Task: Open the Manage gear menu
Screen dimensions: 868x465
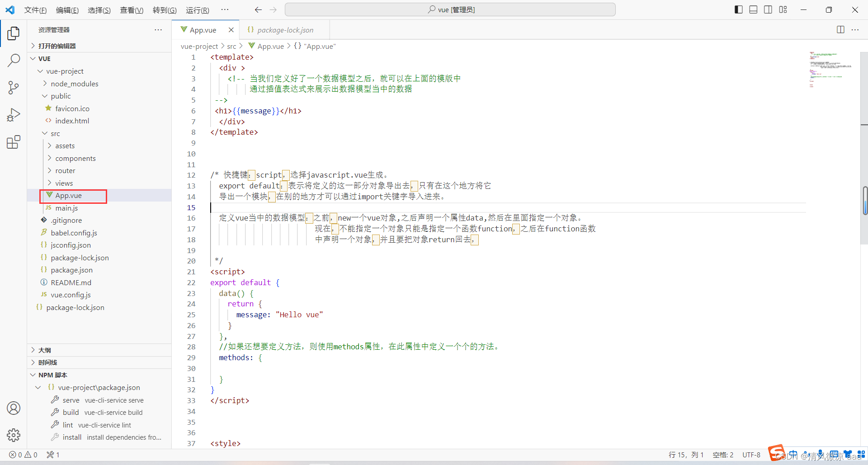Action: click(14, 435)
